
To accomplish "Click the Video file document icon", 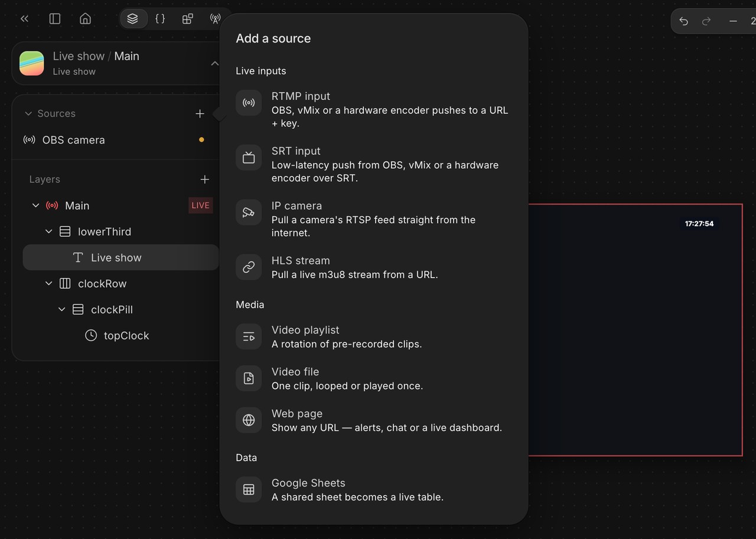I will coord(249,378).
